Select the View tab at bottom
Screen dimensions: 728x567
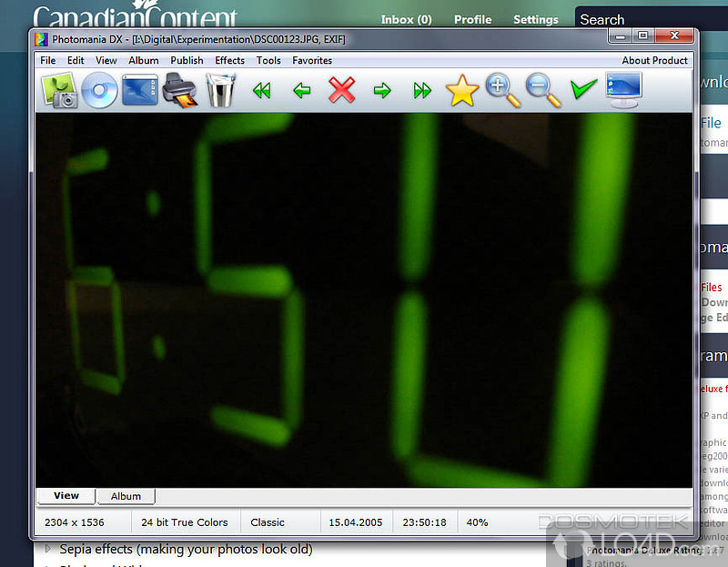(66, 495)
